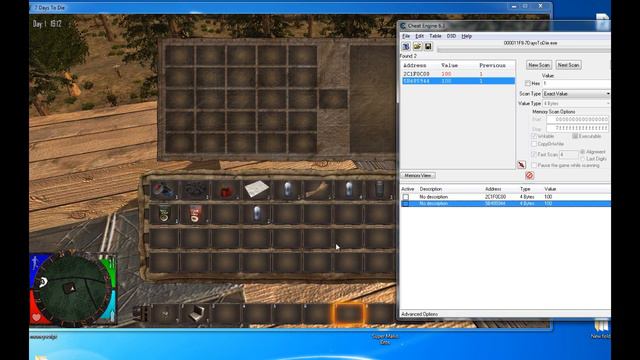Open the Scan Type dropdown

[x=576, y=94]
